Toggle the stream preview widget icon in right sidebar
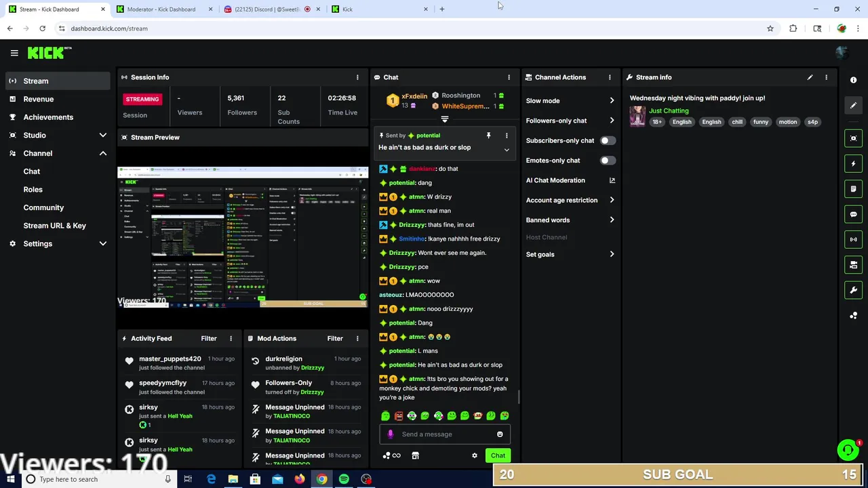This screenshot has height=488, width=868. point(853,138)
